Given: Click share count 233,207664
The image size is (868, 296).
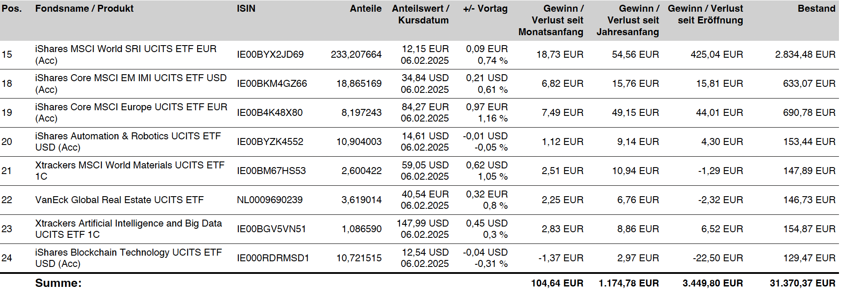Looking at the screenshot, I should [x=356, y=55].
